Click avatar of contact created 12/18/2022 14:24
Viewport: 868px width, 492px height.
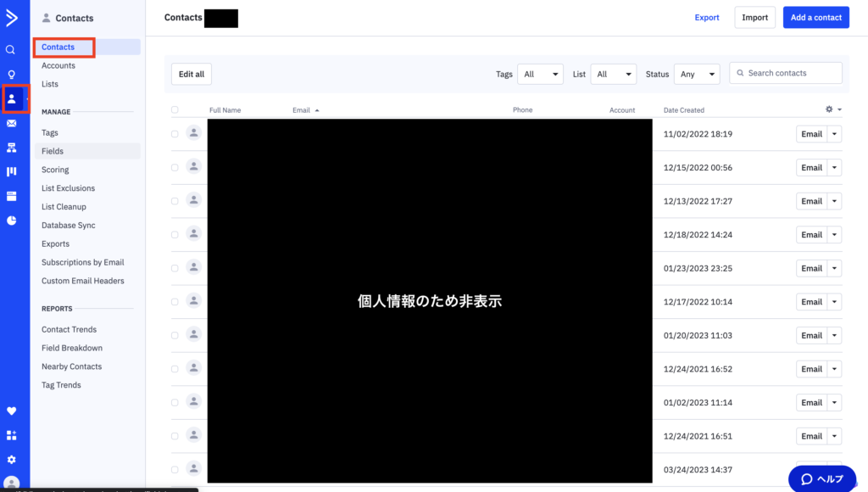tap(194, 234)
